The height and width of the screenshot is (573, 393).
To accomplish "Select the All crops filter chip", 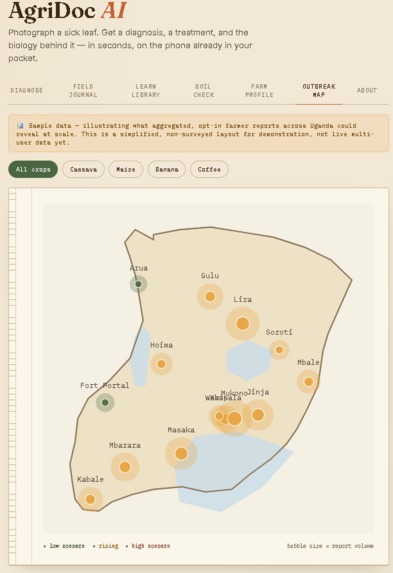I will [x=33, y=170].
